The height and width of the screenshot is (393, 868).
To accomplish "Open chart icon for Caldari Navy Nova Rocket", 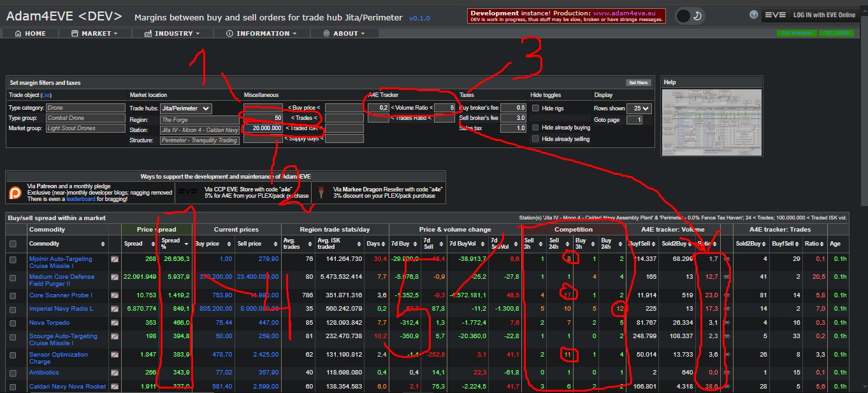I will (x=115, y=387).
